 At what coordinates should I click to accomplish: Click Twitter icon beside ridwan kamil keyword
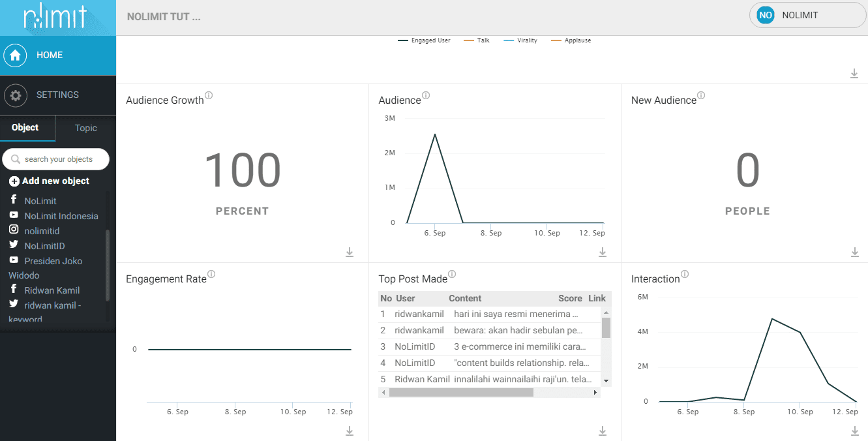pos(14,304)
